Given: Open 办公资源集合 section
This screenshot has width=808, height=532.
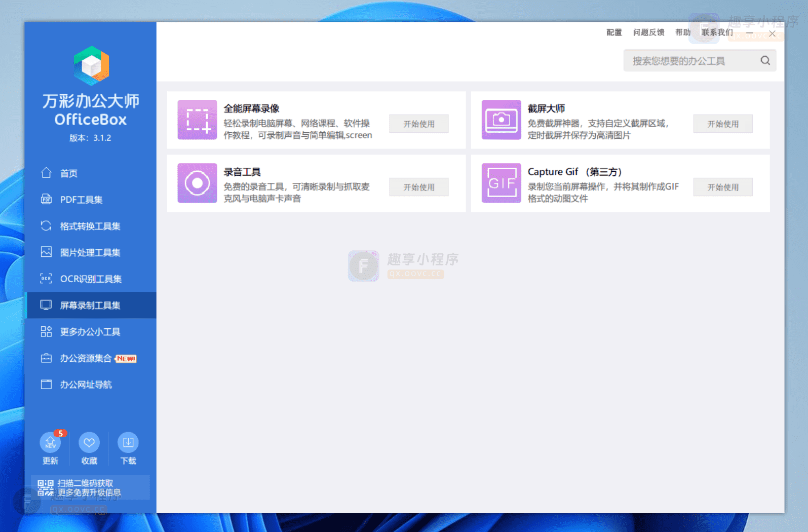Looking at the screenshot, I should 92,358.
